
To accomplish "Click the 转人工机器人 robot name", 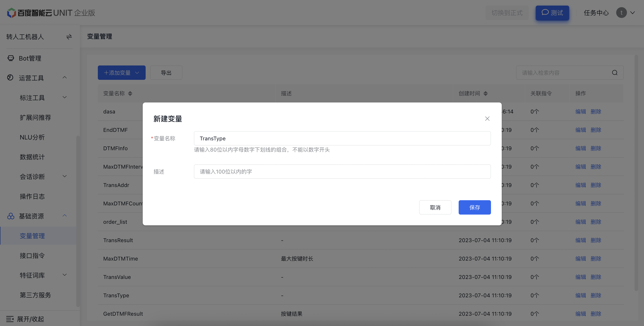I will [x=25, y=37].
